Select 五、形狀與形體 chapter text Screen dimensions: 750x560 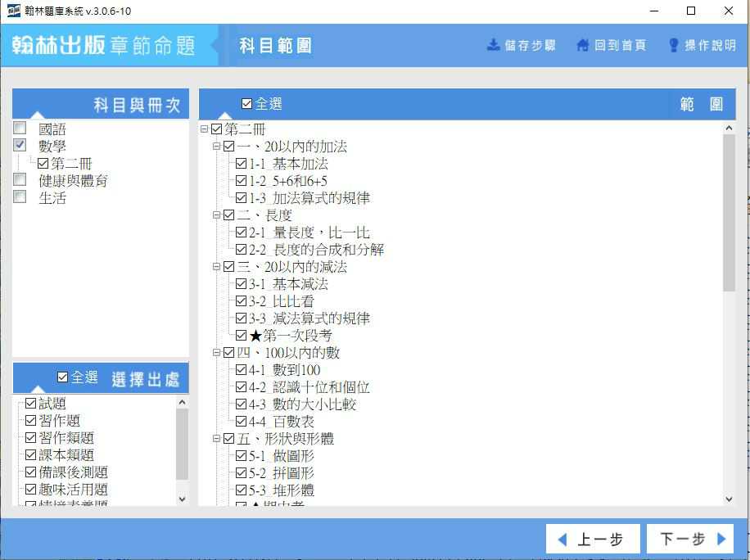click(285, 439)
